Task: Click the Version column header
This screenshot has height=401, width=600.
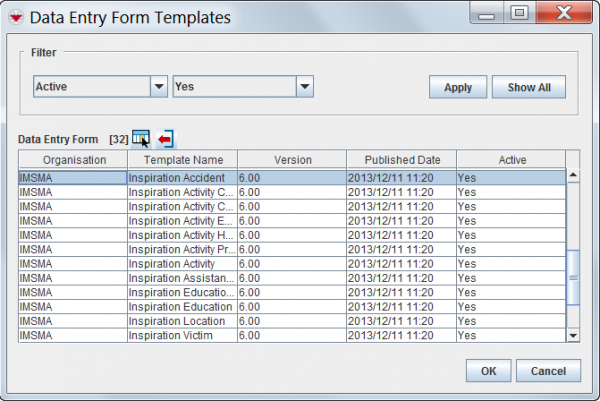Action: click(292, 160)
